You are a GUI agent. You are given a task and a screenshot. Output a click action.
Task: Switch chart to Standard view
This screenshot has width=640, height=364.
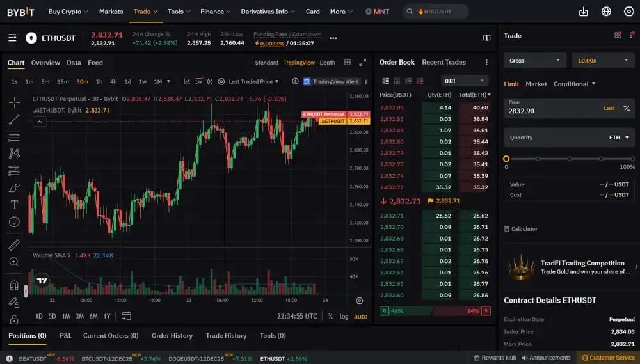pyautogui.click(x=266, y=63)
